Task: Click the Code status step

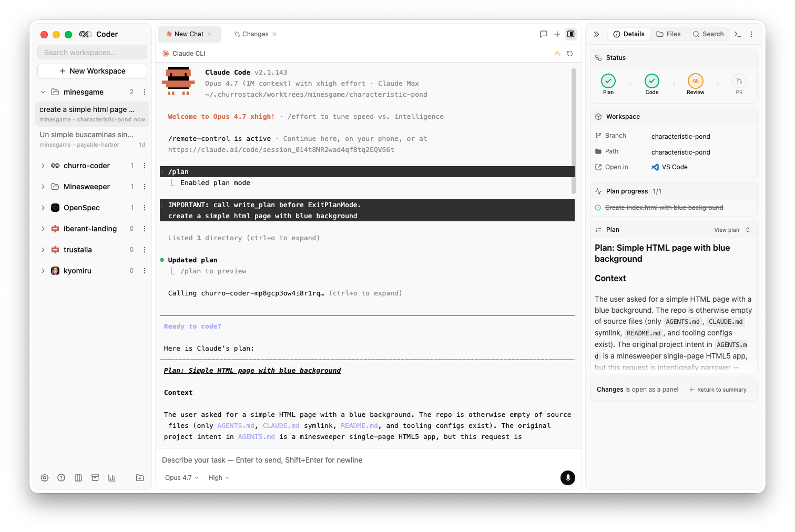Action: pyautogui.click(x=652, y=84)
